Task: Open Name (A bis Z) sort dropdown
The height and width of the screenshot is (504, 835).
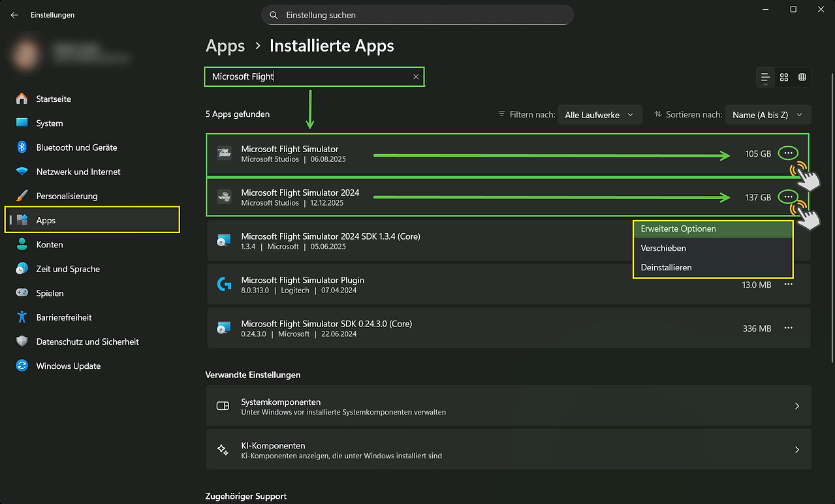Action: point(768,114)
